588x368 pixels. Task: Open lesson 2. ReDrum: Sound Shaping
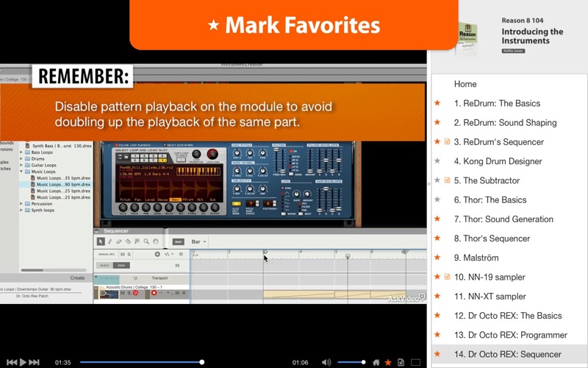point(505,122)
